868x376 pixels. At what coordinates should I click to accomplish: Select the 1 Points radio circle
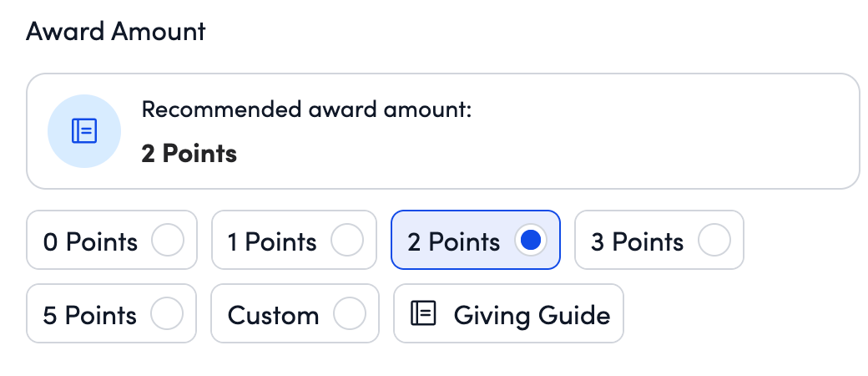pos(347,241)
